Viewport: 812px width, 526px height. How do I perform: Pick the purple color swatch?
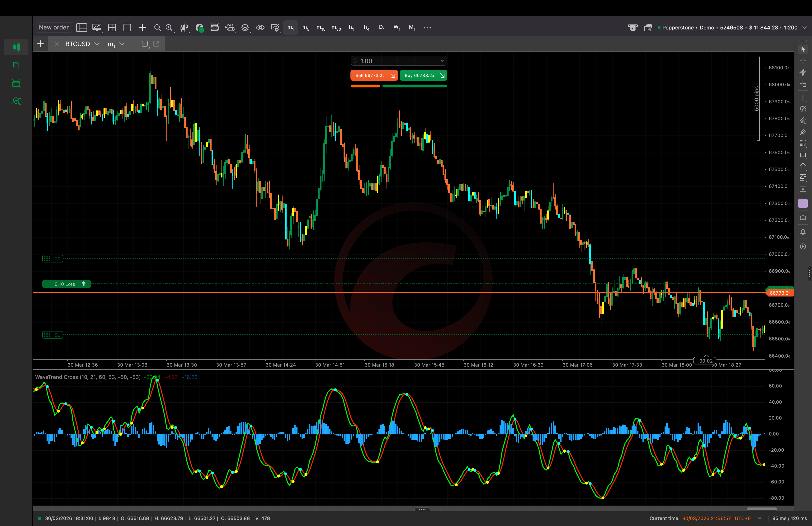(803, 203)
